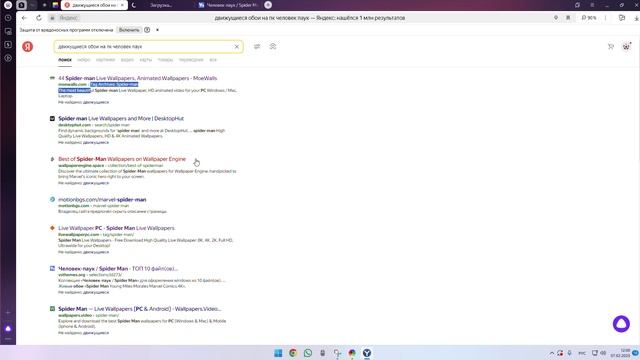640x360 pixels.
Task: Click the purple Alice icon in left sidebar
Action: pos(8,329)
